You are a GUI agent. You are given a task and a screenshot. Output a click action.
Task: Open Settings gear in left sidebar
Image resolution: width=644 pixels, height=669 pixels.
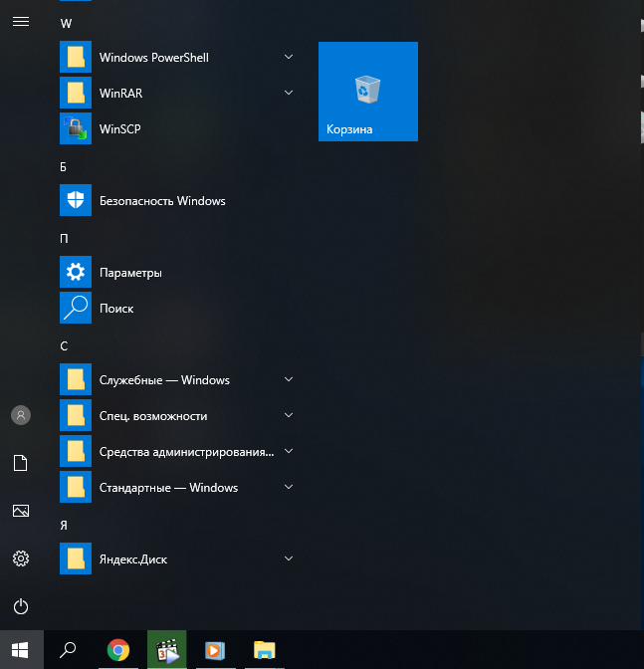[21, 558]
